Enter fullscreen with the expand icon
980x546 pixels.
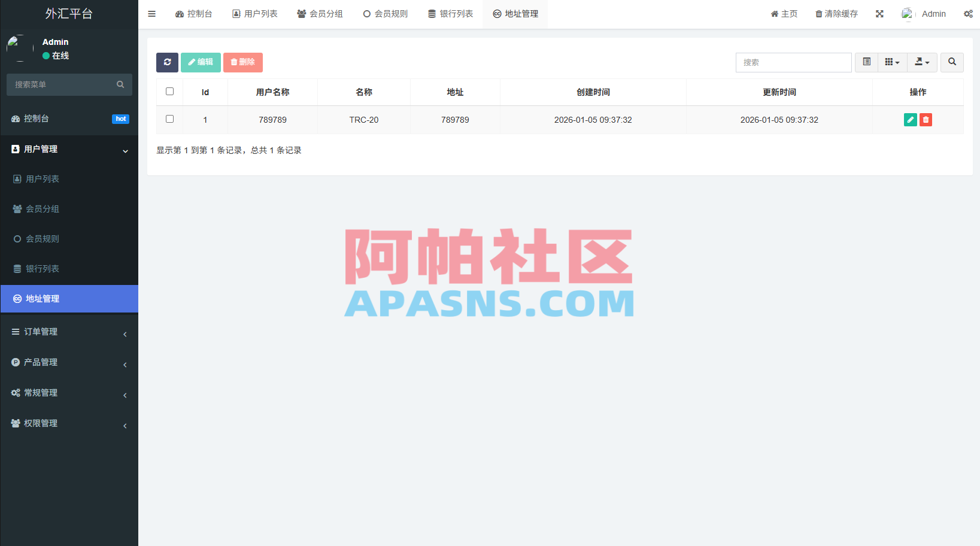(x=879, y=14)
